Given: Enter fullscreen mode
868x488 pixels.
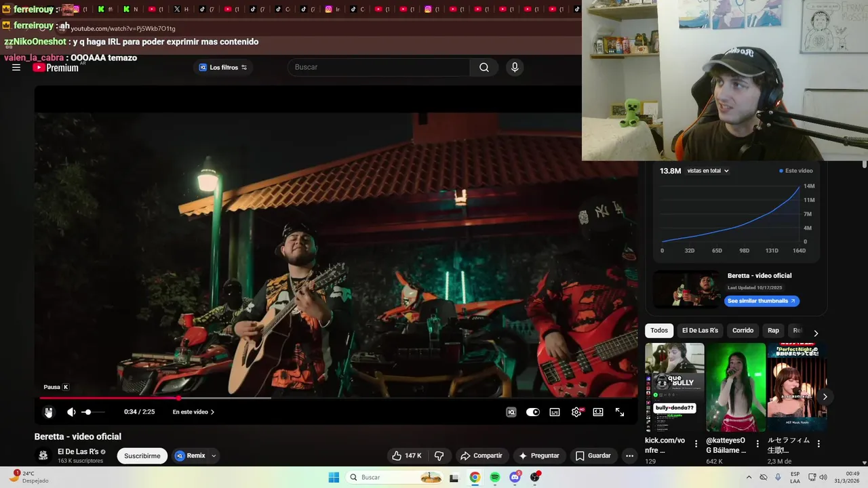Looking at the screenshot, I should pos(620,411).
